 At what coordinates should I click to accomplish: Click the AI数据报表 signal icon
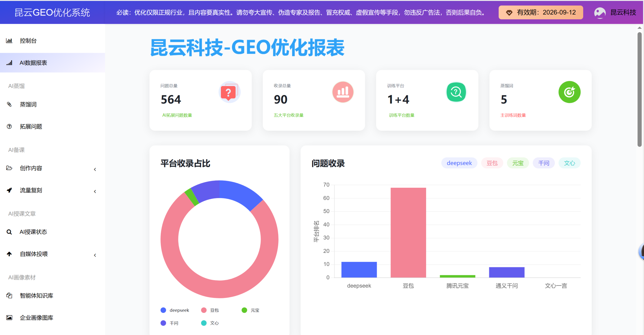pos(9,63)
